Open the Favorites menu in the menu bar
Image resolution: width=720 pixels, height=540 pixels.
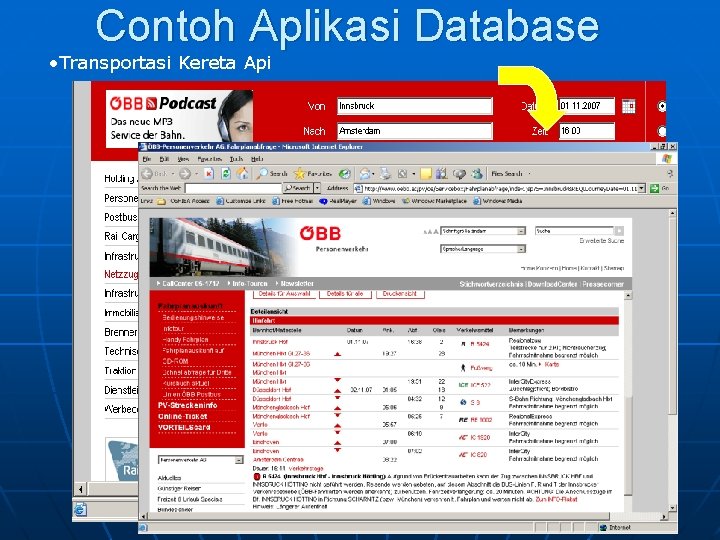[x=210, y=159]
